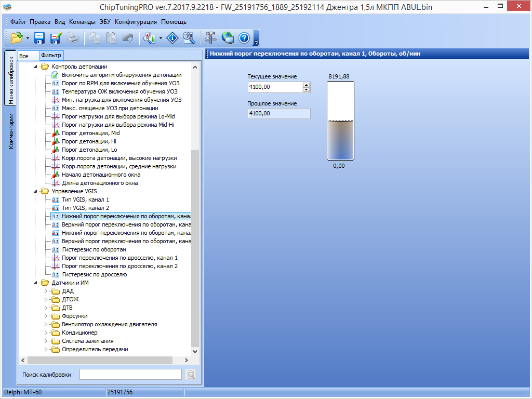Select Длина детонационного окна

point(100,183)
